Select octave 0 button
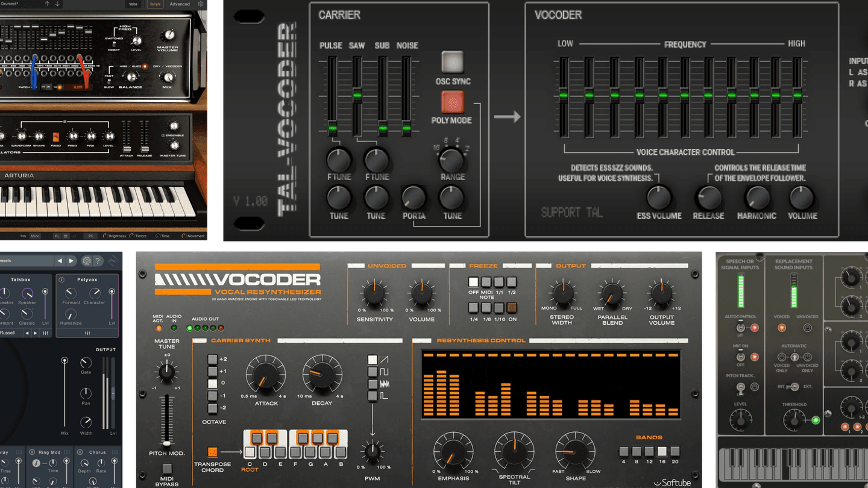 [212, 384]
